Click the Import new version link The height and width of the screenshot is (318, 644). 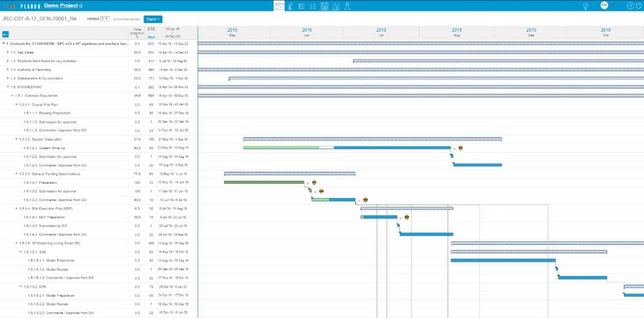point(126,19)
